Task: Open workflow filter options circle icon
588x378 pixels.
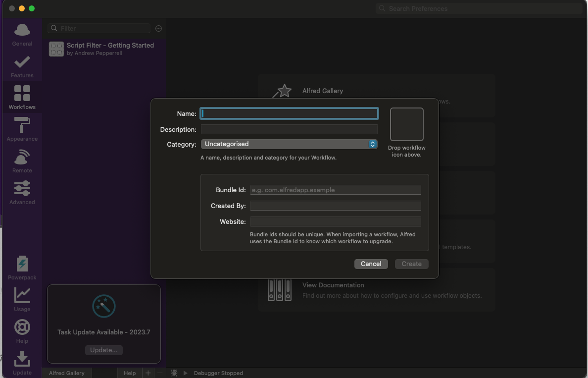Action: click(158, 29)
